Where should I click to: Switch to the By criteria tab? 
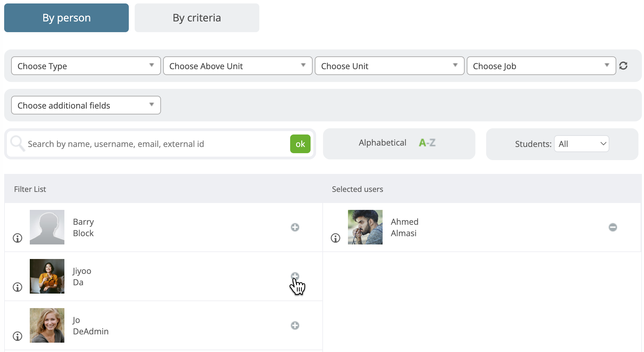(x=197, y=18)
